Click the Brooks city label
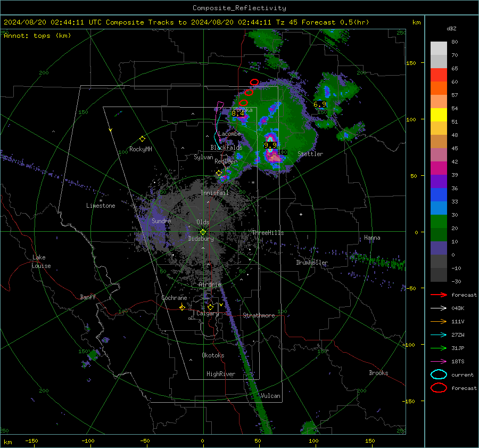The width and height of the screenshot is (479, 448). tap(378, 373)
